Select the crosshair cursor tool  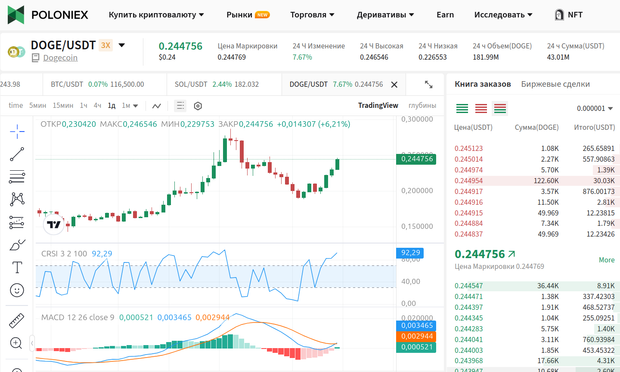pyautogui.click(x=17, y=131)
